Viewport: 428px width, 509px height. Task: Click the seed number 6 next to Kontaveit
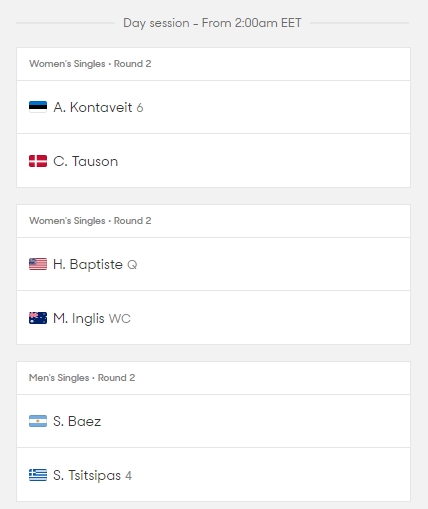click(140, 108)
